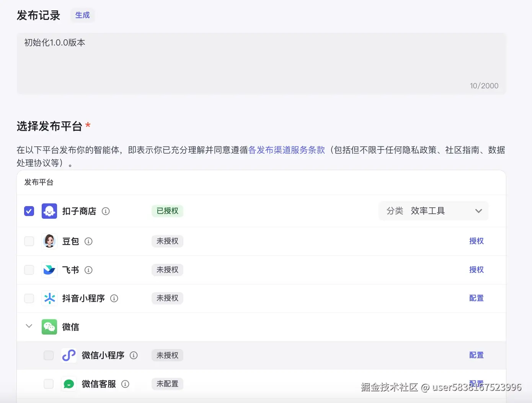Click the 豆包 avatar icon
Screen dimensions: 532x403
[49, 241]
